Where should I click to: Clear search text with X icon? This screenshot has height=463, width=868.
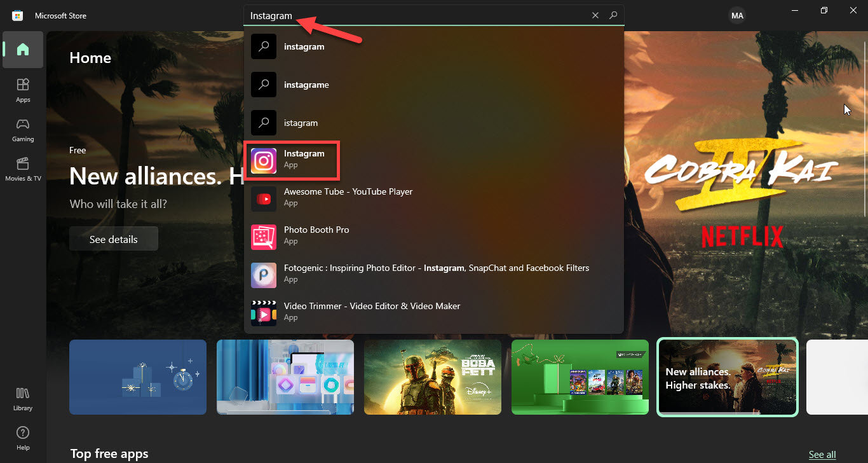[595, 15]
